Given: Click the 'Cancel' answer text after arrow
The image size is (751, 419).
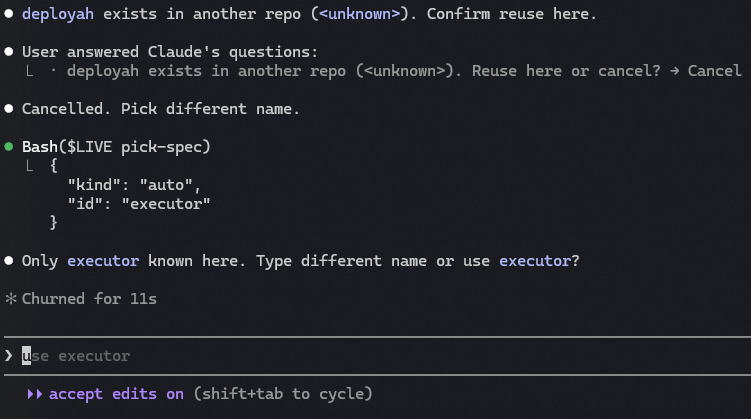Looking at the screenshot, I should [x=715, y=71].
